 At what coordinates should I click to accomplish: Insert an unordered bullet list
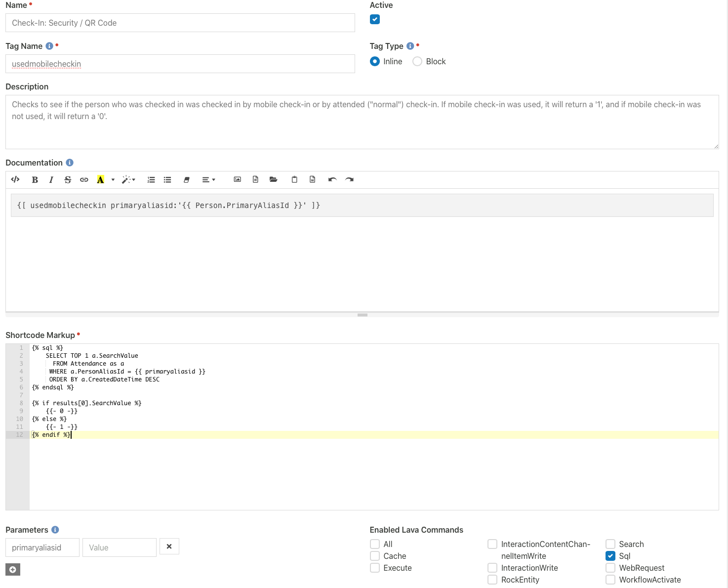pyautogui.click(x=167, y=179)
